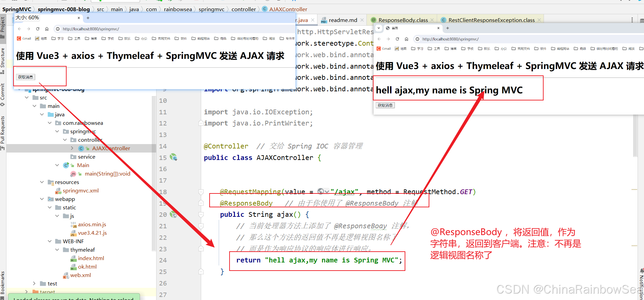Image resolution: width=644 pixels, height=300 pixels.
Task: Close the 首页 tab in right browser
Action: pos(438,28)
